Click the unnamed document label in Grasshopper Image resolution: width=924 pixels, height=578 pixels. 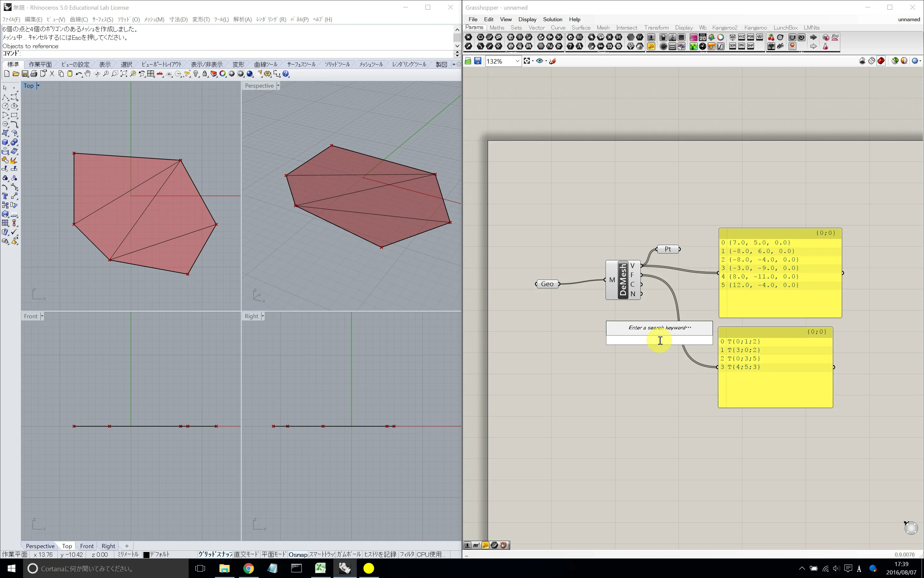click(909, 19)
